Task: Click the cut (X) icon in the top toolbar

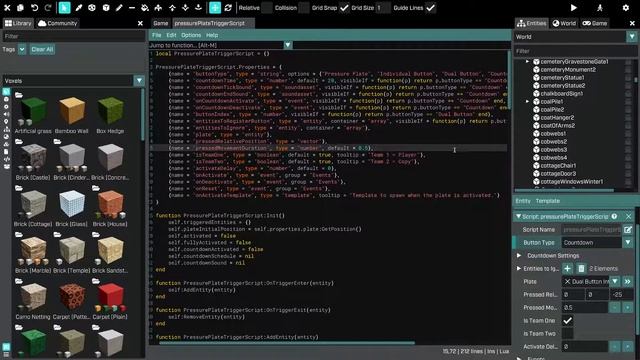Action: coord(7,8)
